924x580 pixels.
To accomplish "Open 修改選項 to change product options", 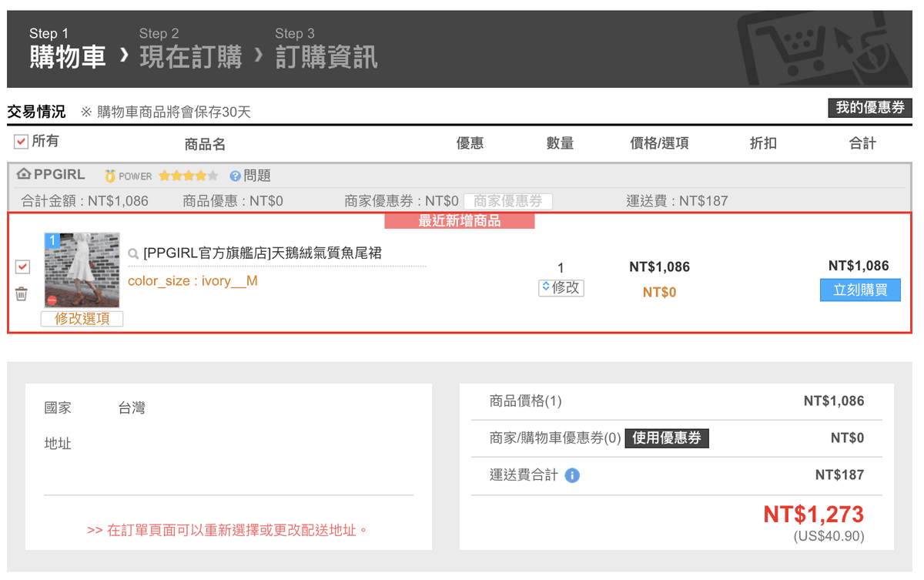I will coord(82,319).
